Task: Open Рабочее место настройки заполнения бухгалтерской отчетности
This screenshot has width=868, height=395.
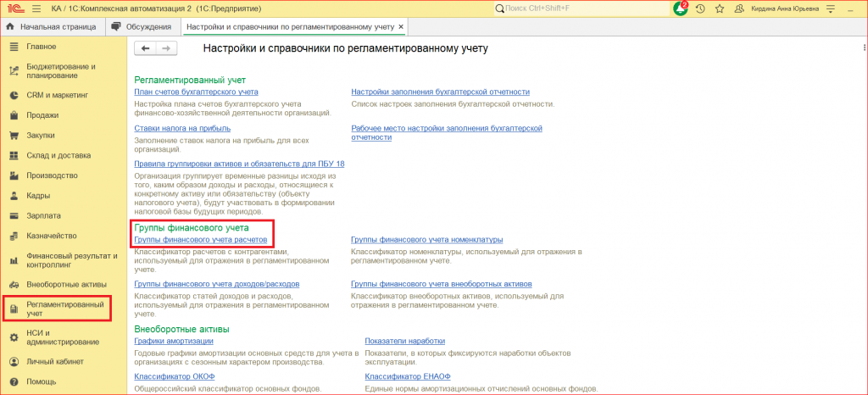Action: 447,133
